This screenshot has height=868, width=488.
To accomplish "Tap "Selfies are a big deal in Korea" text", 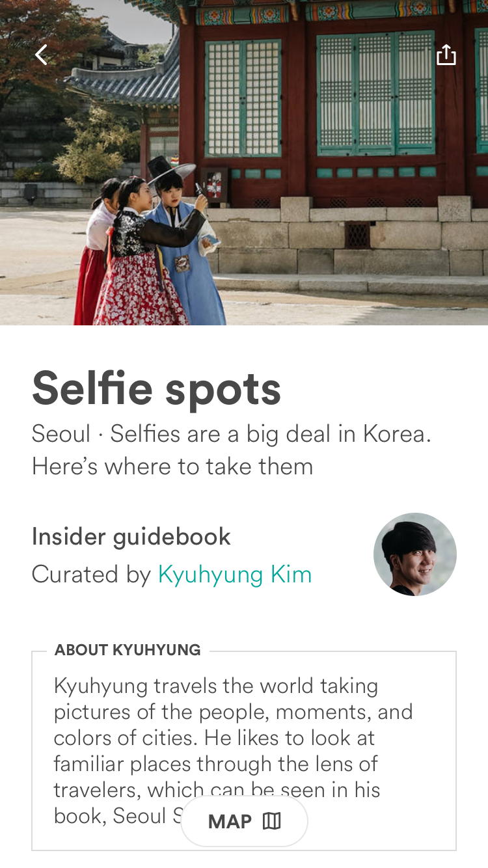I will point(271,434).
